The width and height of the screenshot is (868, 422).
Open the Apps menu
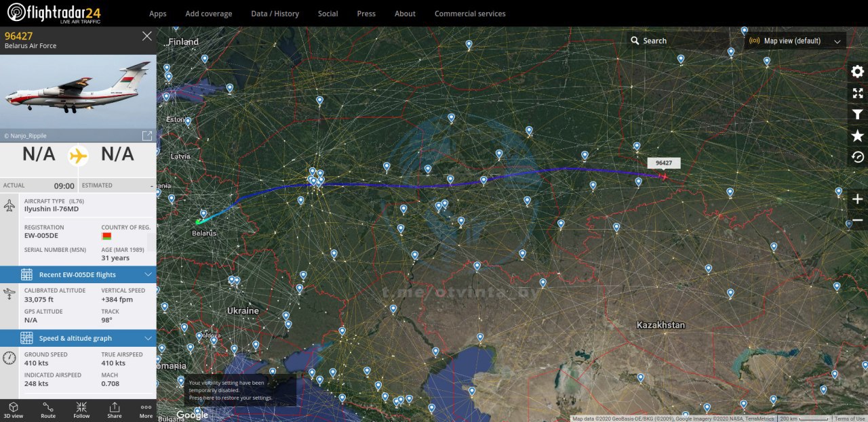(158, 14)
